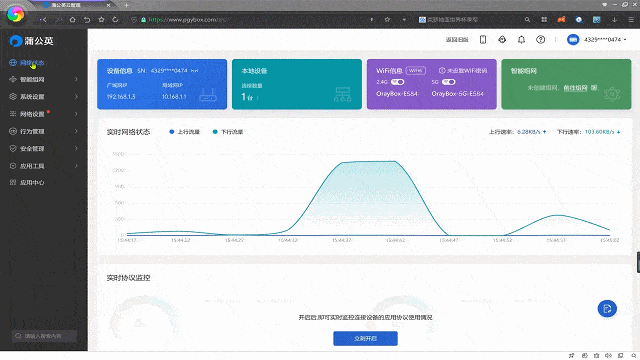
Task: Open a new browser tab
Action: 127,5
